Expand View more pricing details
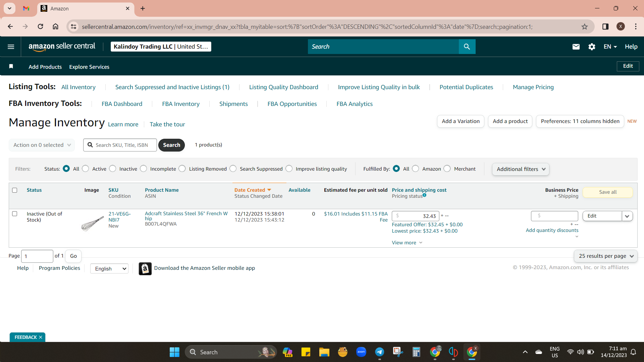The height and width of the screenshot is (362, 644). point(407,243)
